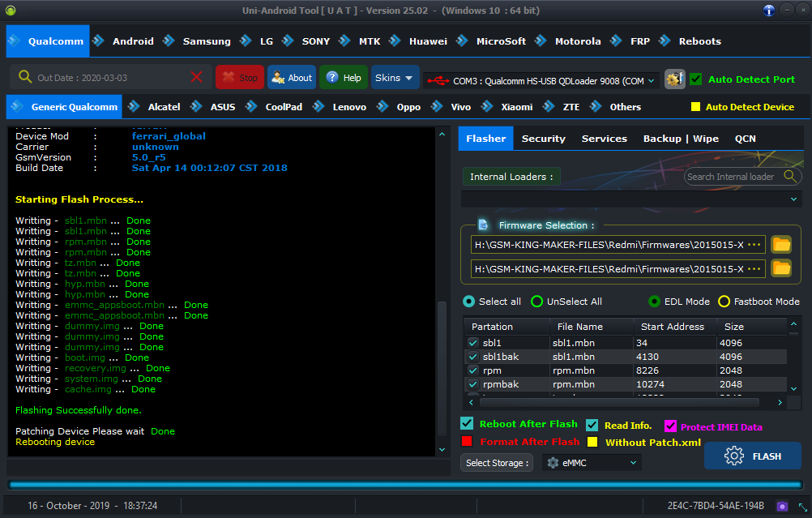Open the Reboots tab
The height and width of the screenshot is (518, 812).
click(x=700, y=41)
